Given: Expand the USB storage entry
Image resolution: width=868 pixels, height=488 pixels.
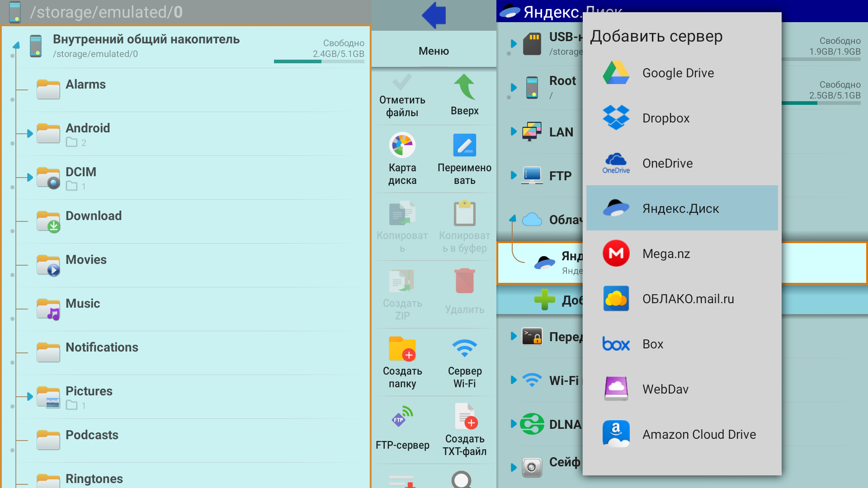Looking at the screenshot, I should (x=513, y=44).
